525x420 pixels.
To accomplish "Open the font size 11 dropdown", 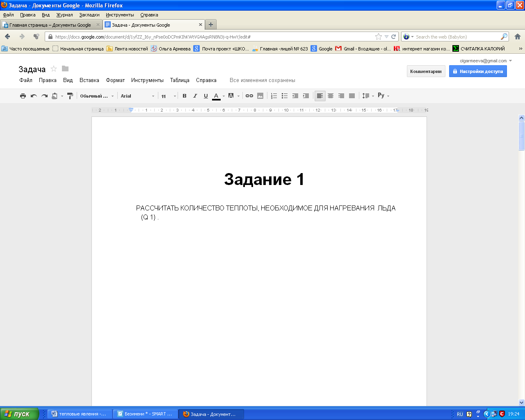I will [x=169, y=96].
